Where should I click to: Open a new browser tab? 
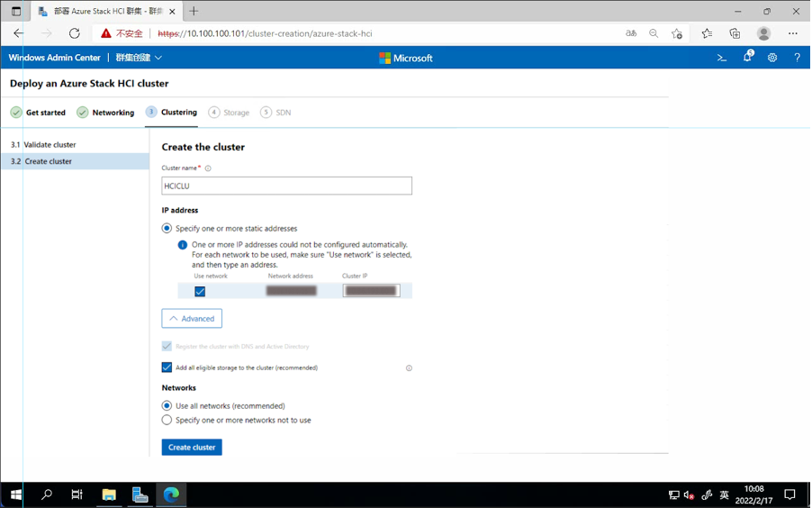194,11
